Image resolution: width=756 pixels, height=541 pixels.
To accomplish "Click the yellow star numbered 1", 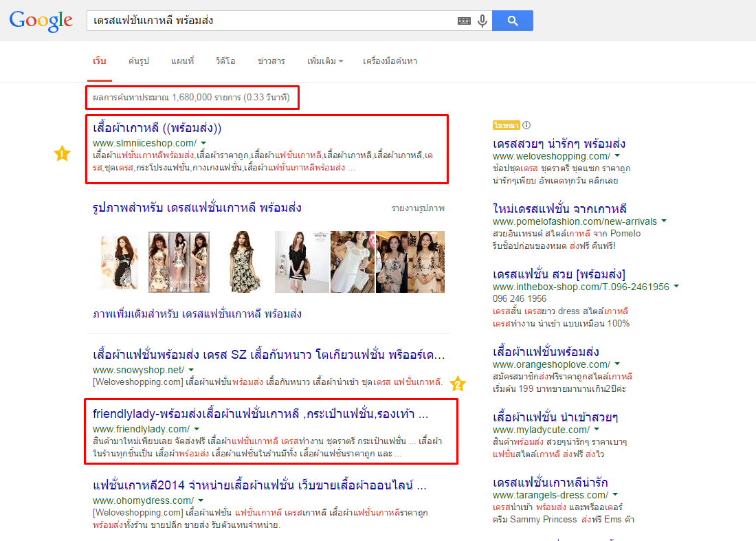I will [62, 154].
